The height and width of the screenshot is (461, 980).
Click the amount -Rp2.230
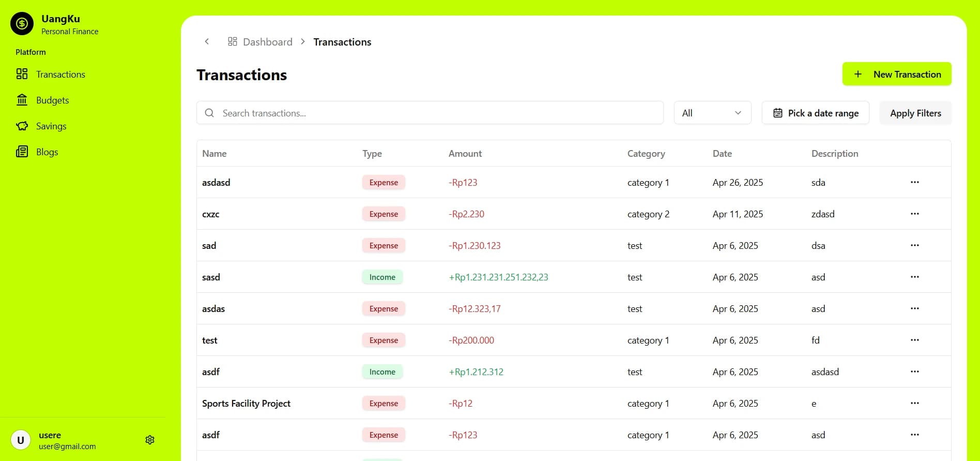tap(466, 214)
